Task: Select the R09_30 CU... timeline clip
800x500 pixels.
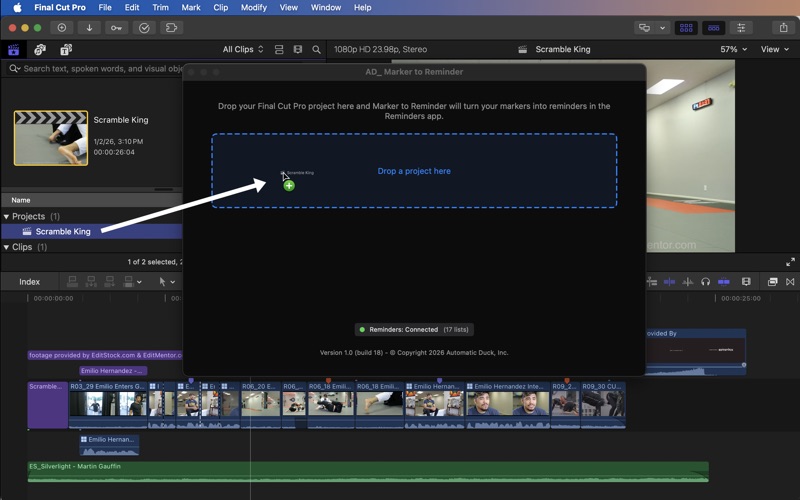Action: tap(603, 405)
